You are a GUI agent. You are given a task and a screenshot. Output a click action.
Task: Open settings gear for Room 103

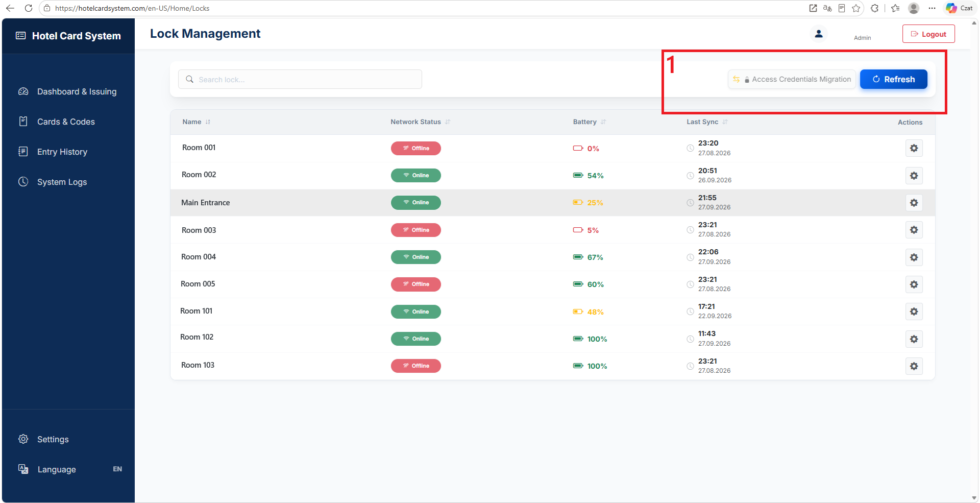click(914, 366)
